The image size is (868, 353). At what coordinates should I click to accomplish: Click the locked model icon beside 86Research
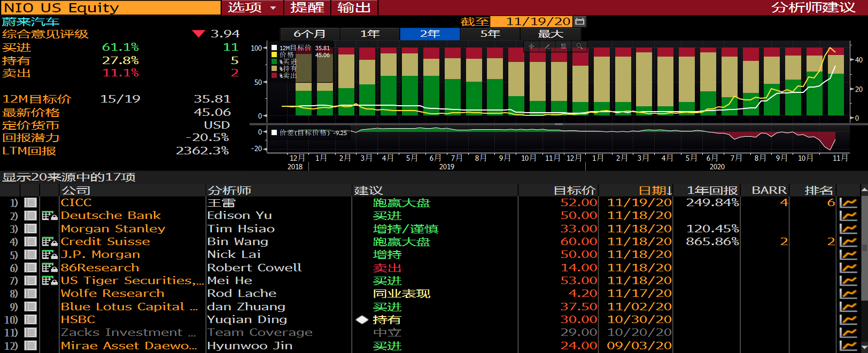coord(50,268)
